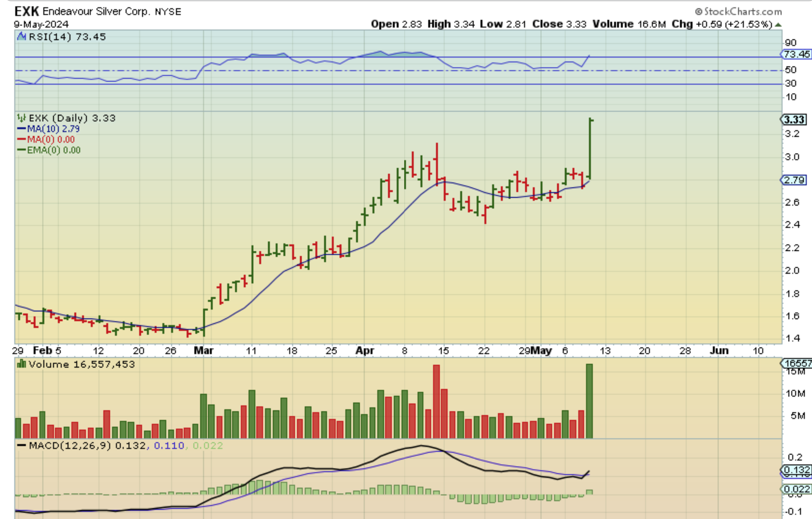The image size is (812, 519).
Task: Click the 0.022 MACD histogram value tag
Action: point(796,489)
